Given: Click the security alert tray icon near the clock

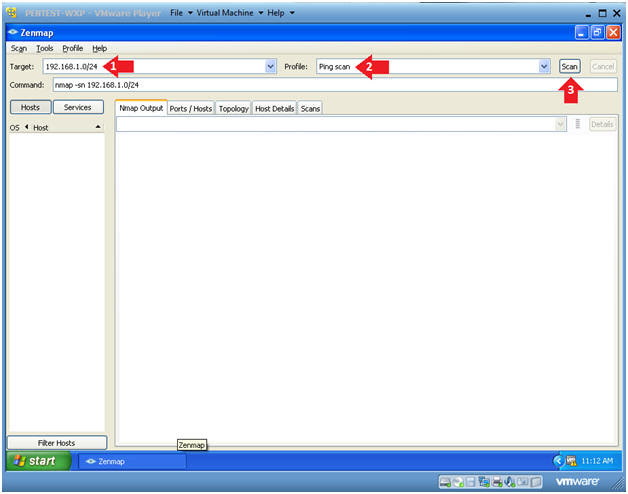Looking at the screenshot, I should (571, 461).
